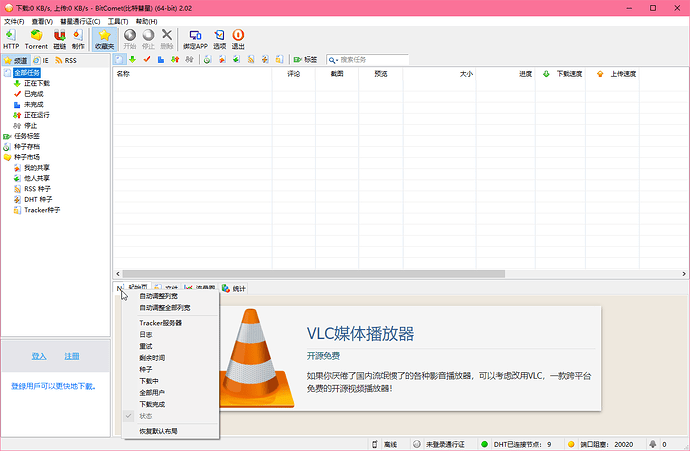Viewport: 690px width, 451px height.
Task: Click the blue incomplete filter icon in toolbar
Action: [x=161, y=59]
